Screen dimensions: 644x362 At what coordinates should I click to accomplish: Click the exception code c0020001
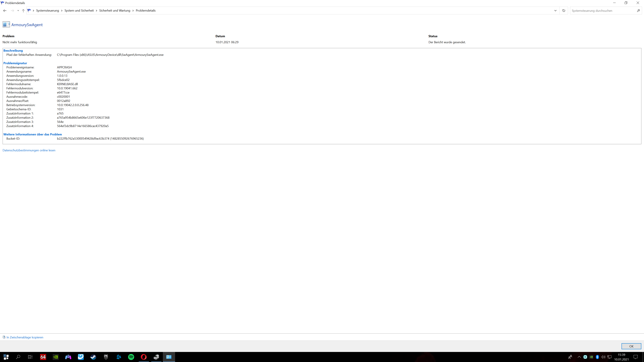tap(64, 96)
